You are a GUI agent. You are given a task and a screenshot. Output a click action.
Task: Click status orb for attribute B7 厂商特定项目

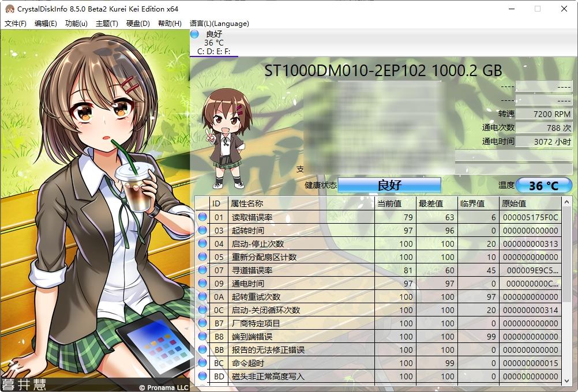[x=202, y=323]
